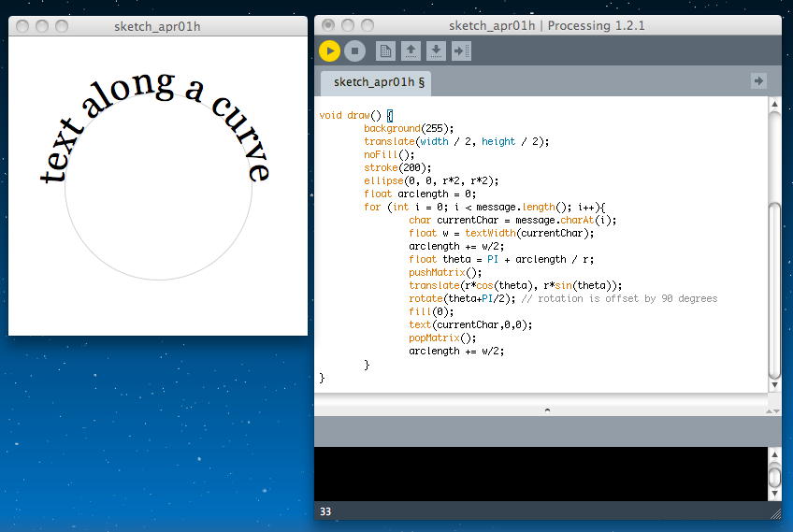Click the Processing 1.2.1 window title bar

tap(547, 25)
